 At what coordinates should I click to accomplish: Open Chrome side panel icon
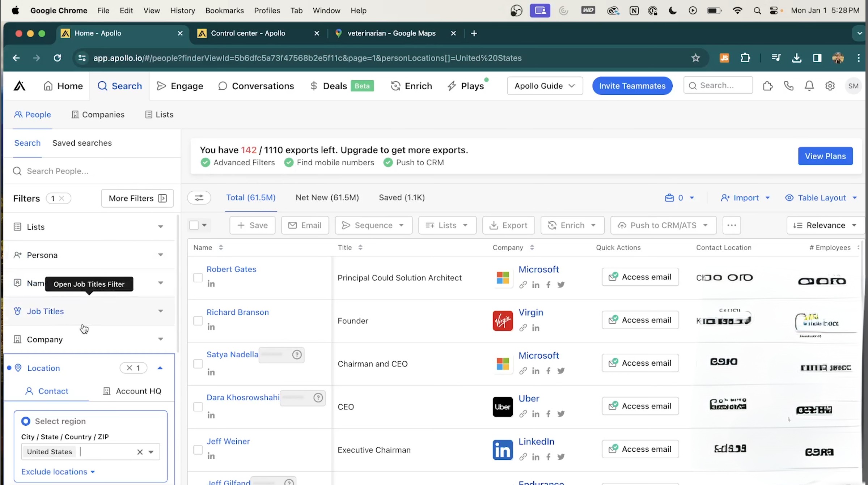[x=817, y=58]
